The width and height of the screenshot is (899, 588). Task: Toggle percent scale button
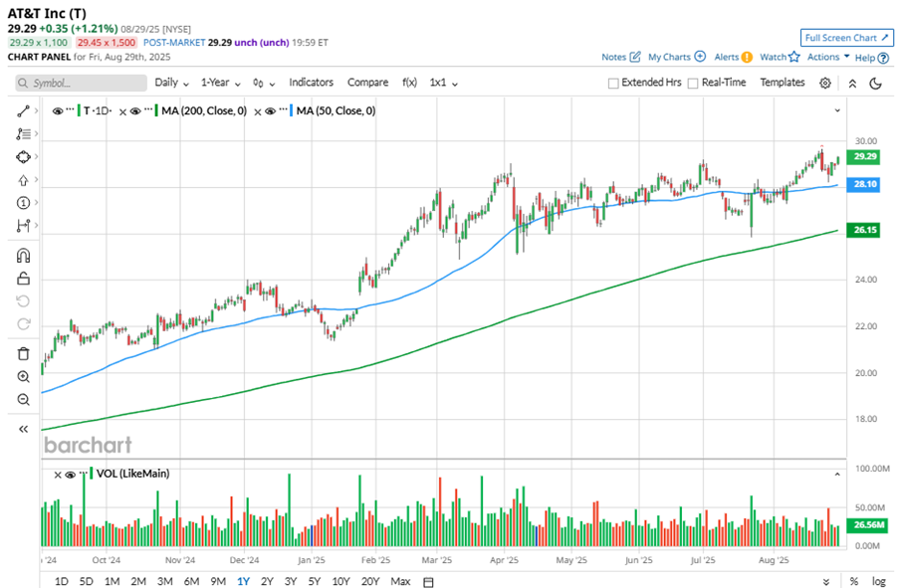click(x=854, y=581)
